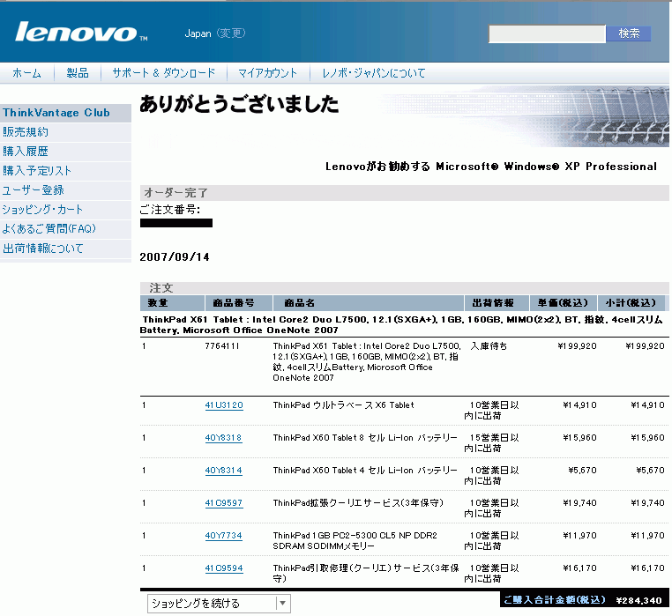Click the Japan country label
The image size is (672, 616).
(198, 33)
